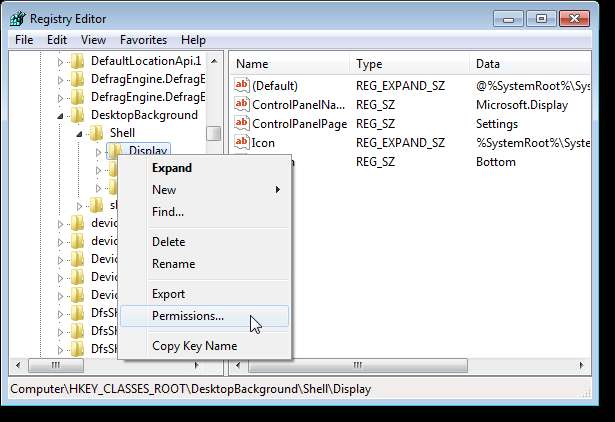Expand the DefaultLocationApi.1 key

[60, 62]
